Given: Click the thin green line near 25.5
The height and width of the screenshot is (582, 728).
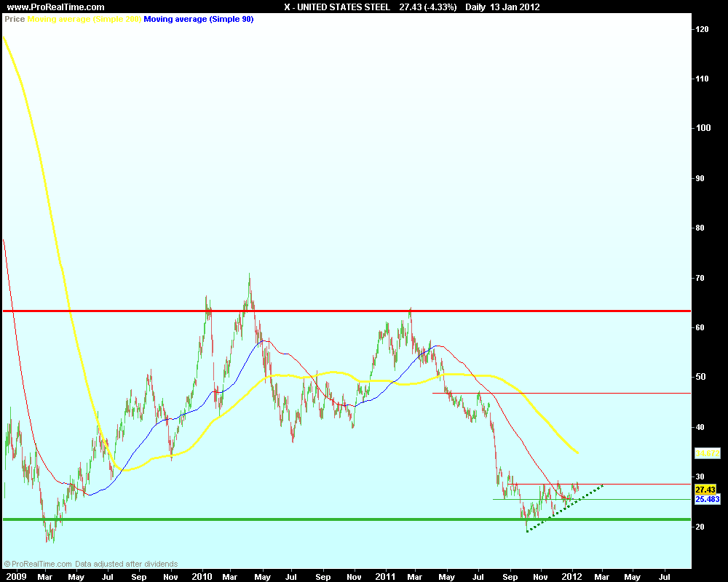Looking at the screenshot, I should [x=591, y=499].
